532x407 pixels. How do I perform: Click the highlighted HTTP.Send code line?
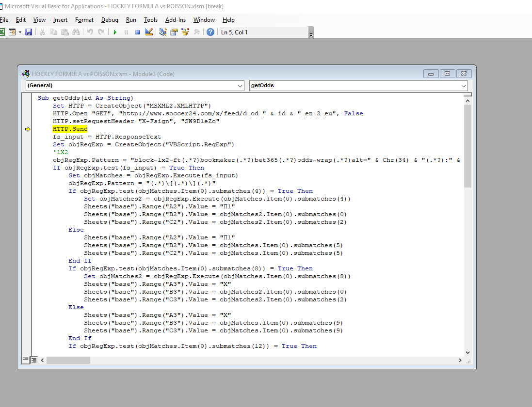[x=70, y=129]
